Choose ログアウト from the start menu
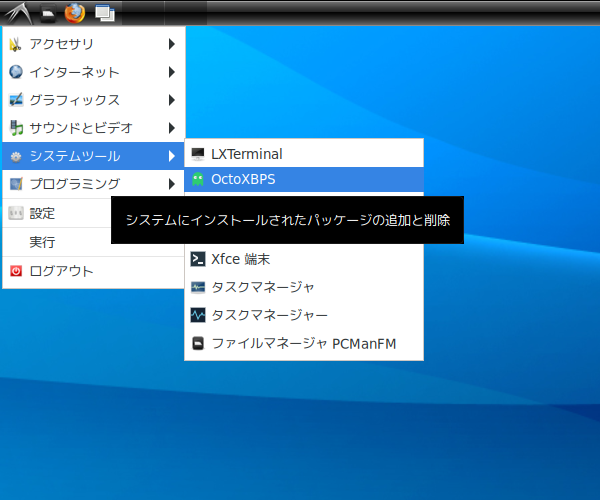 (94, 271)
